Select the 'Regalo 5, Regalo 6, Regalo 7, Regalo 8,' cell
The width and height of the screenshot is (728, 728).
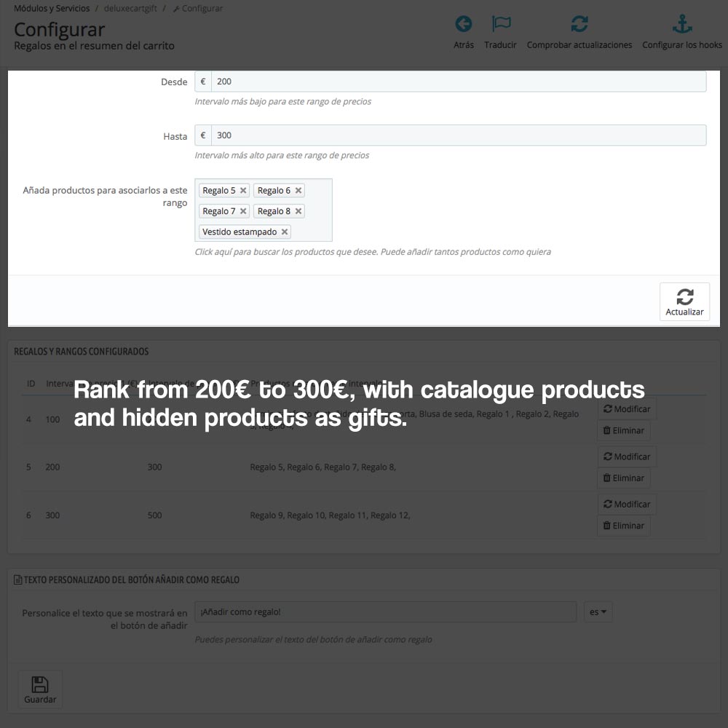tap(323, 467)
